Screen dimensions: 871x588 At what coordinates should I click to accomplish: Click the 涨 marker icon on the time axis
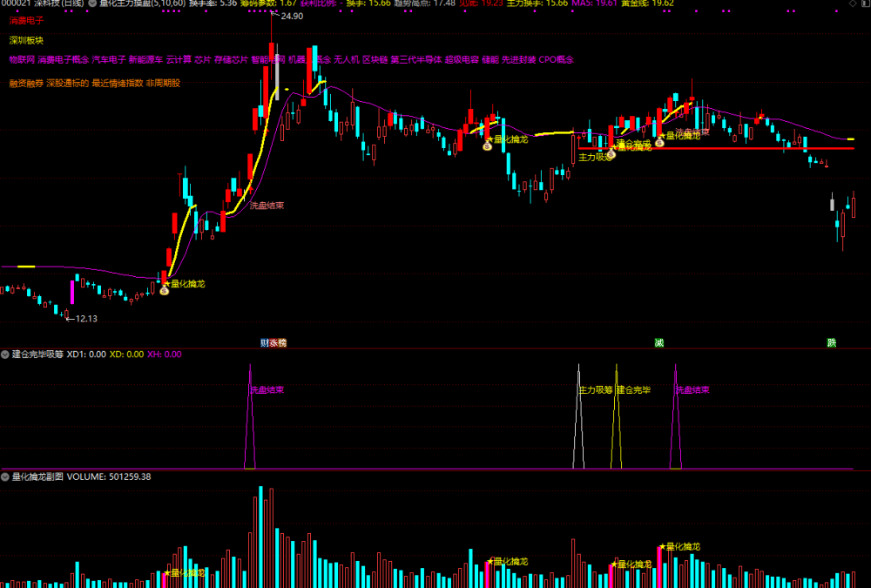tap(273, 343)
